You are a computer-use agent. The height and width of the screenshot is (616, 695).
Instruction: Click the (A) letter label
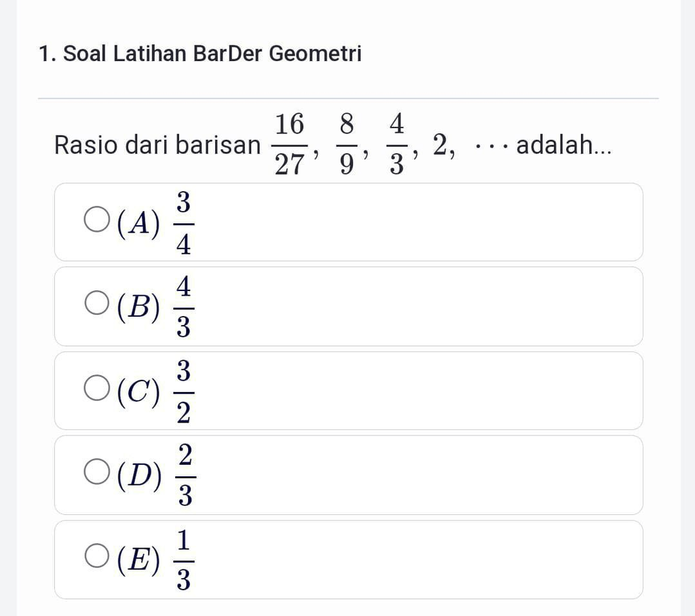[x=139, y=223]
